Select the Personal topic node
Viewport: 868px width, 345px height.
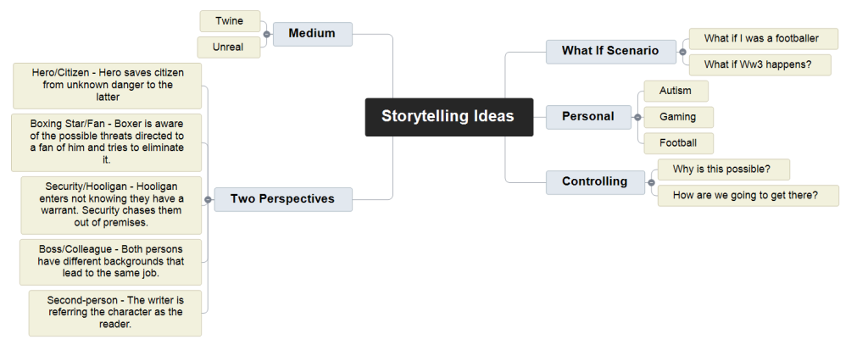[588, 117]
